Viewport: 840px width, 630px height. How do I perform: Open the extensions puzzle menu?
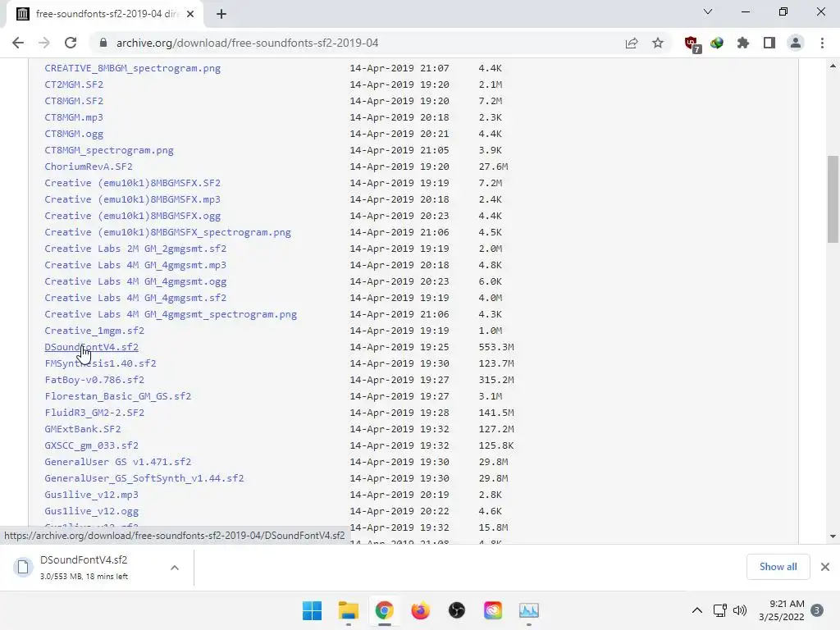click(x=743, y=43)
